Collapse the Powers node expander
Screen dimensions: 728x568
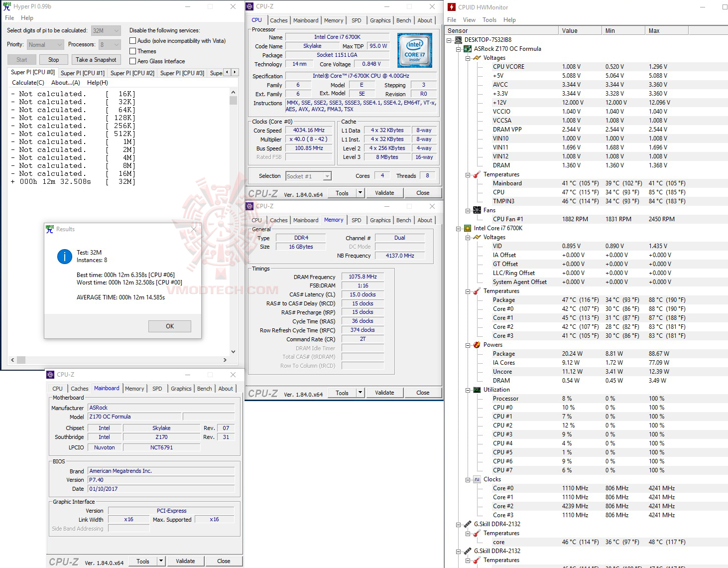pos(468,345)
